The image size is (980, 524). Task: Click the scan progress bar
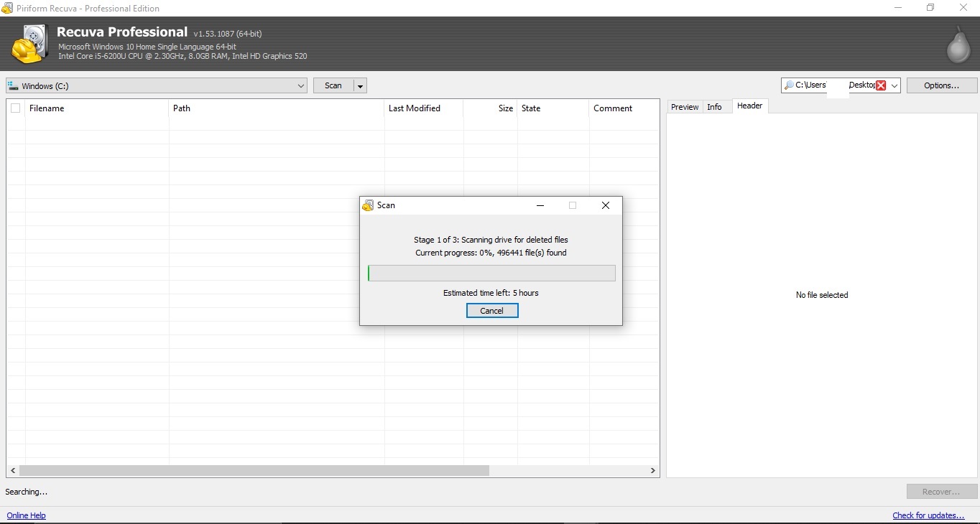(x=491, y=273)
